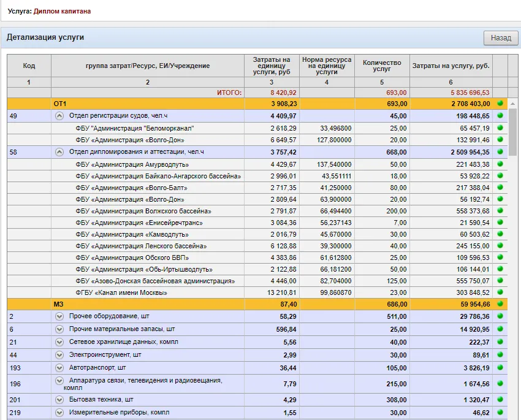Viewport: 521px width, 420px height.
Task: Select the ФБУ Администрация Ленского бассейна row
Action: tap(141, 246)
